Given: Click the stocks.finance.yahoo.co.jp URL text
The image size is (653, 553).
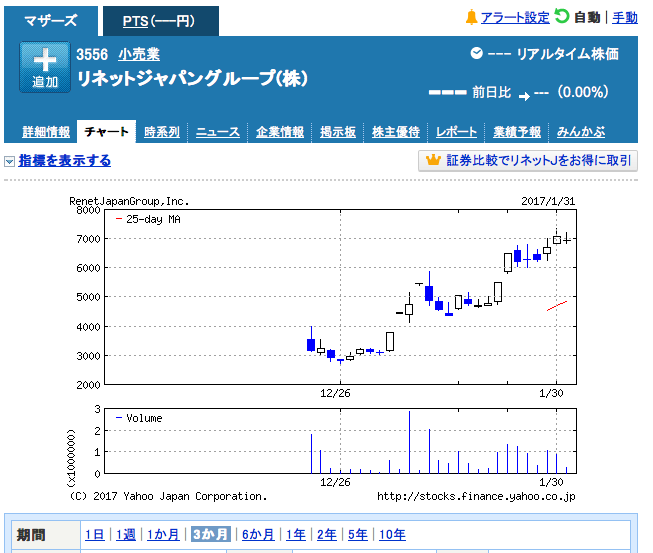Looking at the screenshot, I should pyautogui.click(x=476, y=496).
